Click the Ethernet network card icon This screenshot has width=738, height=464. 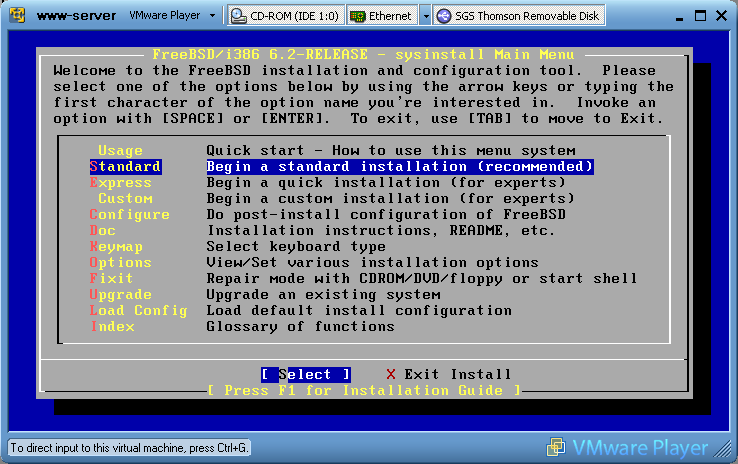(x=358, y=16)
